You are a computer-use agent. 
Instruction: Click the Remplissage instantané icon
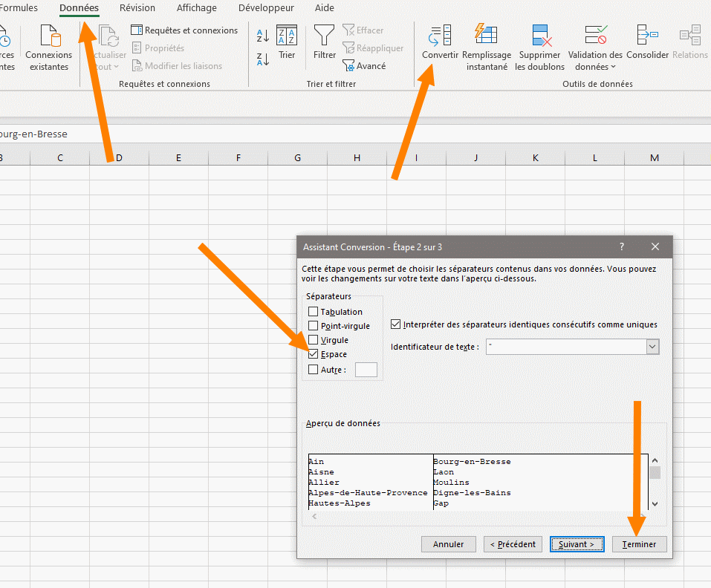(x=486, y=36)
